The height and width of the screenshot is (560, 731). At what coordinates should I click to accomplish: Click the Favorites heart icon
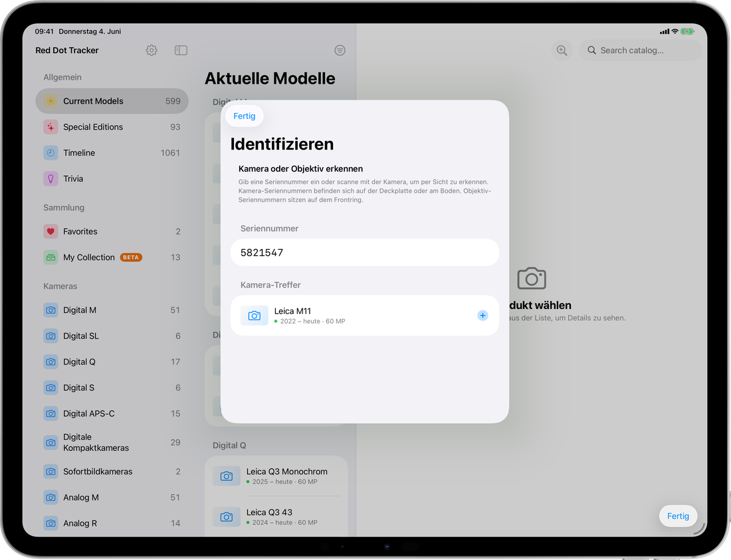[51, 232]
